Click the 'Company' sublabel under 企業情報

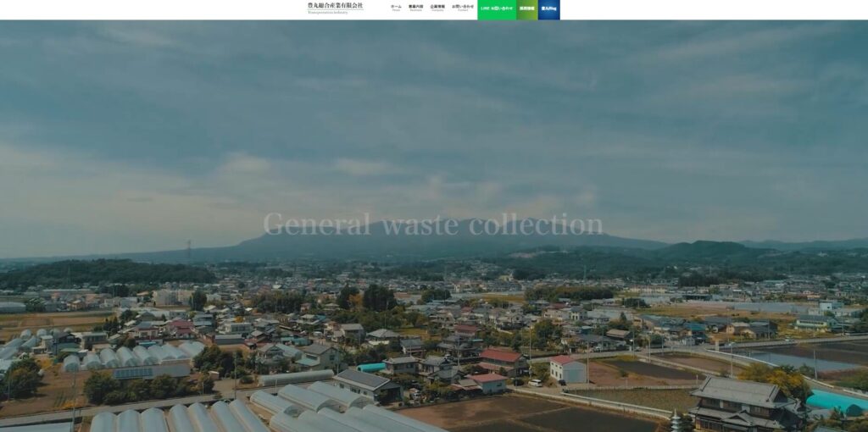coord(437,11)
